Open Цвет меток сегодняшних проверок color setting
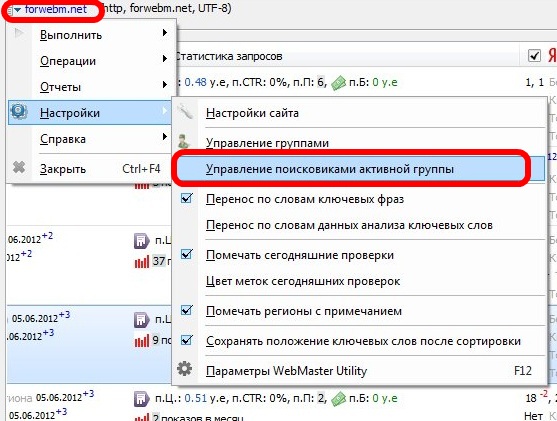The image size is (557, 421). 303,281
